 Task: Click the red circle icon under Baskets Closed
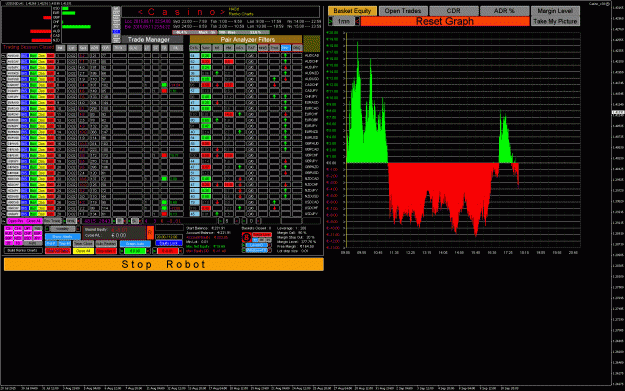click(x=247, y=237)
